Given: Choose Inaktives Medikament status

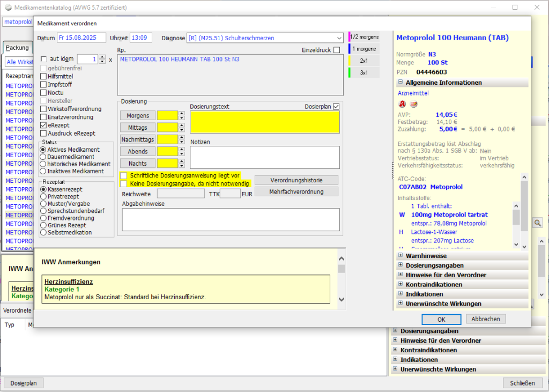Looking at the screenshot, I should (43, 171).
